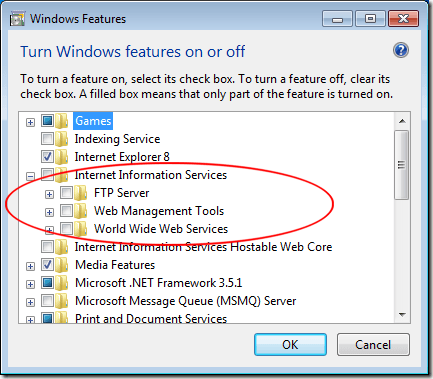This screenshot has width=433, height=379.
Task: Confirm changes with the OK button
Action: [x=290, y=345]
